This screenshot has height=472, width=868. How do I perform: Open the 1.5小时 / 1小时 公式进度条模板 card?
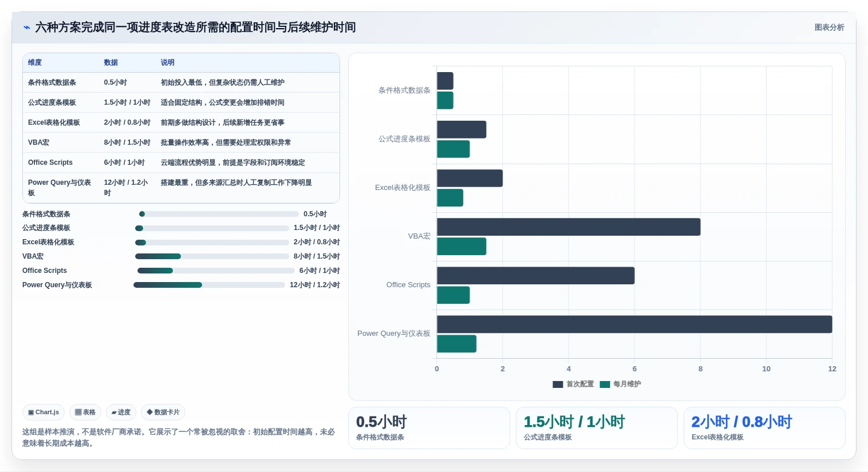[x=597, y=428]
